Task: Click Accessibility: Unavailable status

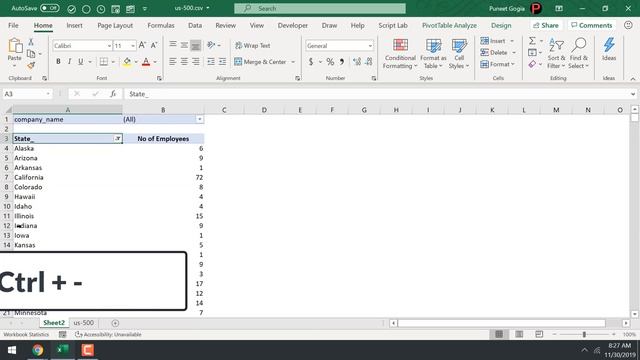Action: click(x=108, y=334)
